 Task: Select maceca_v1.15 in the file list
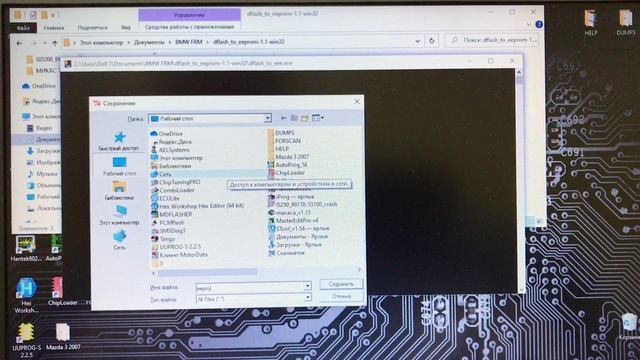289,213
